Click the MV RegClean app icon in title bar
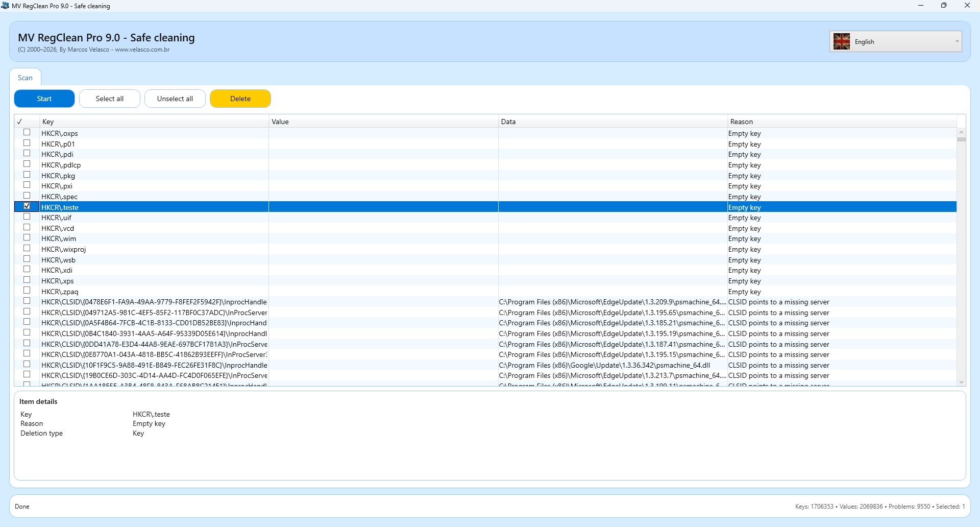The width and height of the screenshot is (980, 527). [x=6, y=6]
